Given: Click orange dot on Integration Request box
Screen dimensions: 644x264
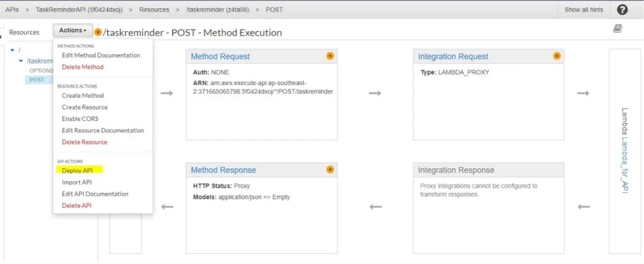Looking at the screenshot, I should point(557,56).
